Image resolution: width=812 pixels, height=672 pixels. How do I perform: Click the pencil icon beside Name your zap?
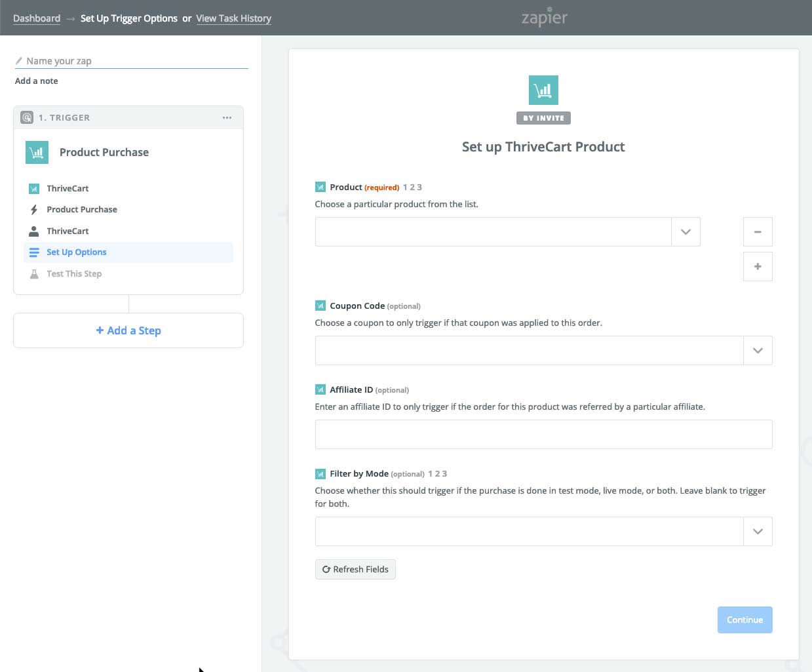19,61
